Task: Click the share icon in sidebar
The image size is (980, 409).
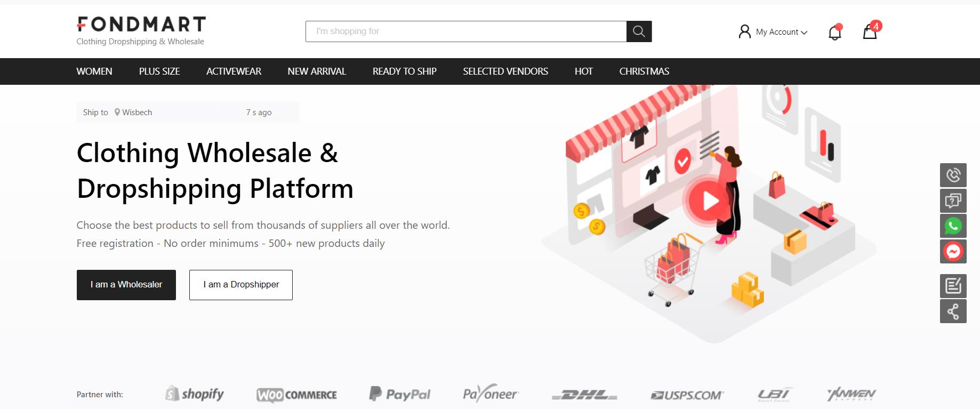Action: coord(953,311)
